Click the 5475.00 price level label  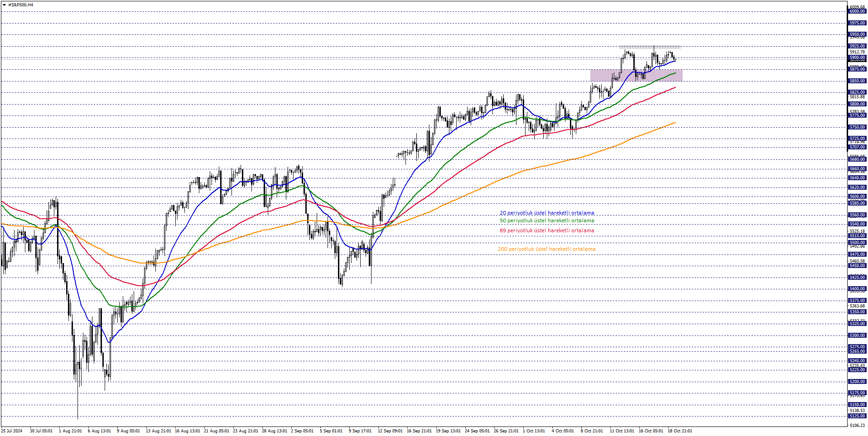coord(857,254)
